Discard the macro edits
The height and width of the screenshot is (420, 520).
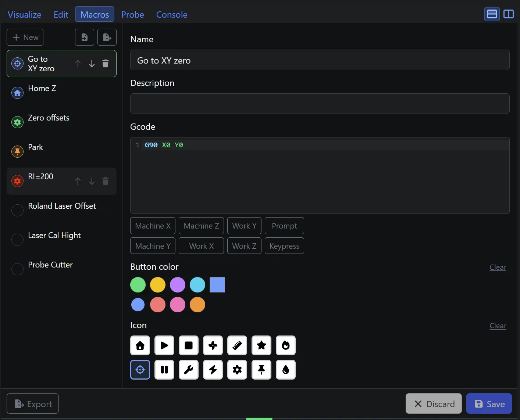click(x=434, y=403)
